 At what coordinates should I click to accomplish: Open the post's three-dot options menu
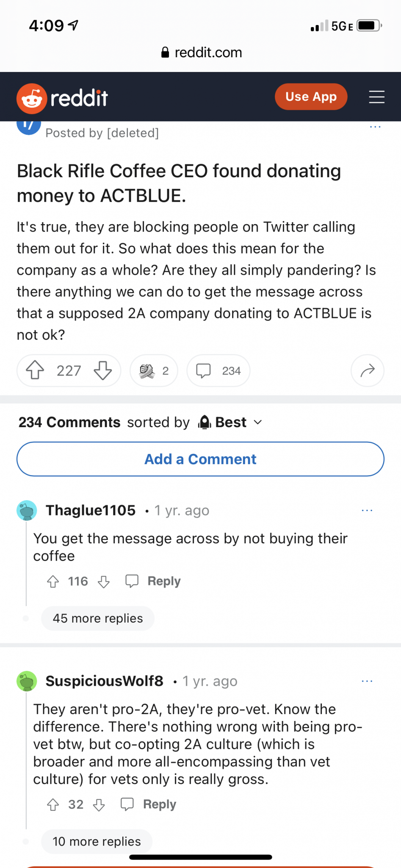click(x=375, y=127)
